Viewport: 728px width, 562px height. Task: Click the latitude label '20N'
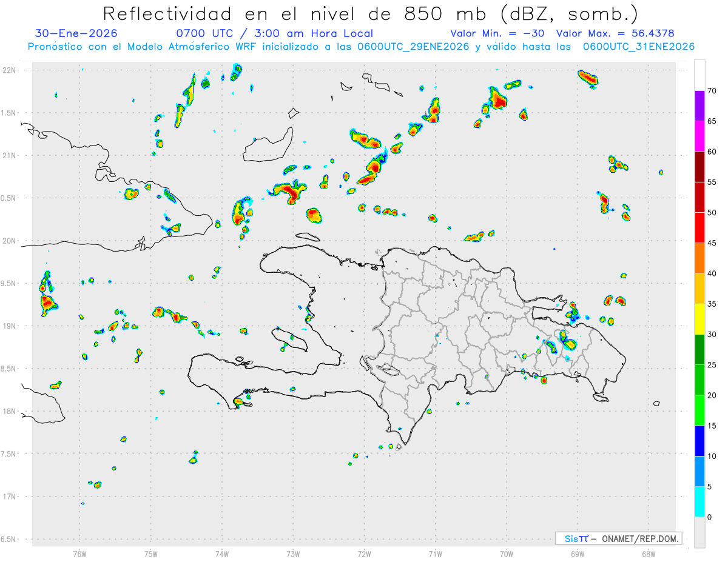pos(10,241)
